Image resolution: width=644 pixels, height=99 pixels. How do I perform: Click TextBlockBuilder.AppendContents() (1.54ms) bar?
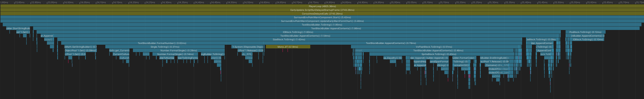(x=305, y=36)
